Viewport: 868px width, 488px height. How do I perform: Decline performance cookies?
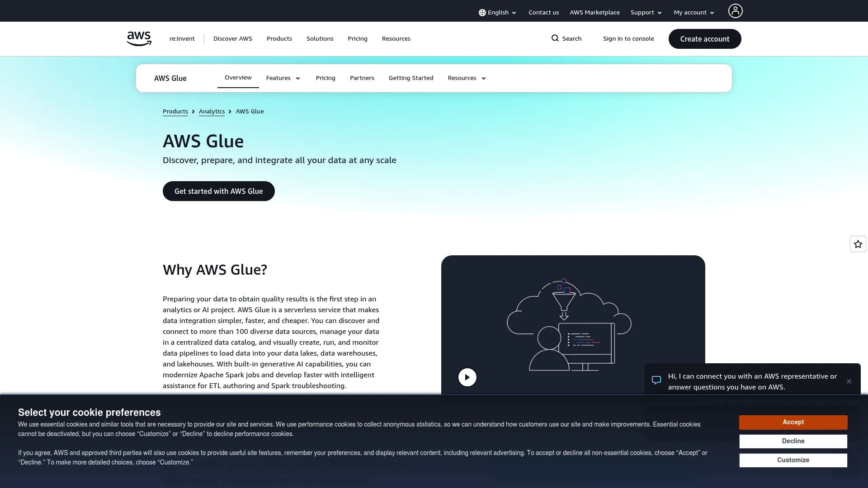coord(793,441)
